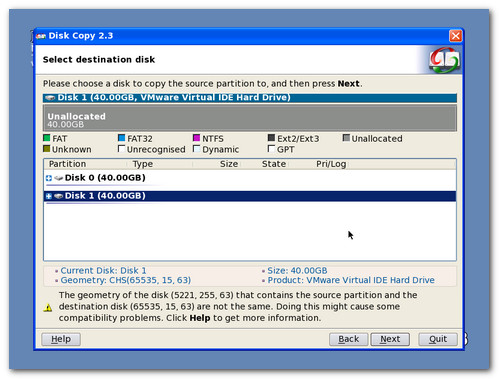Click the Dynamic legend box
Screen dimensions: 499x379
pos(196,149)
